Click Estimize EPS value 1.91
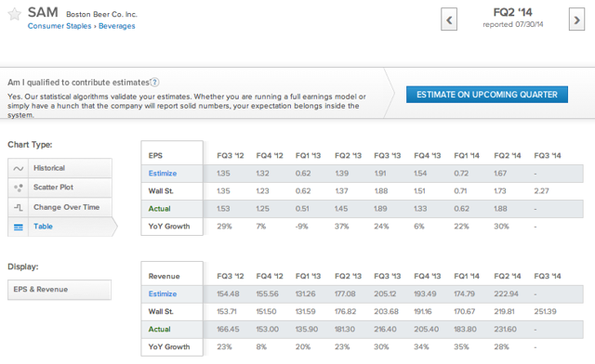 pos(380,174)
